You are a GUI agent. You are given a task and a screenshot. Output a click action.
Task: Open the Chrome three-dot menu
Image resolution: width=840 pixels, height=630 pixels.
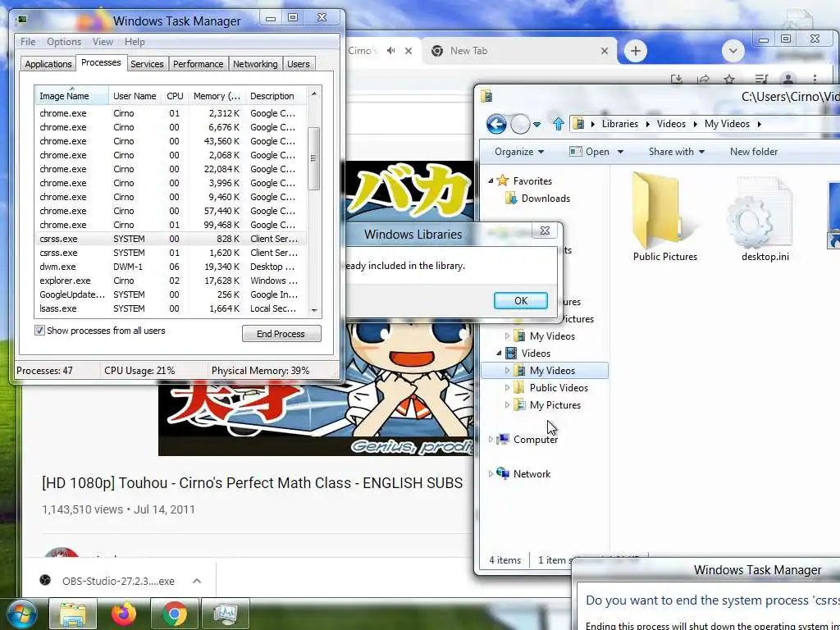815,80
